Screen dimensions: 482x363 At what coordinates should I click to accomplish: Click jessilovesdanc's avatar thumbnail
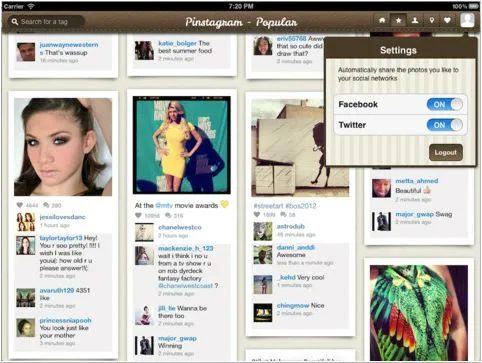tap(26, 222)
